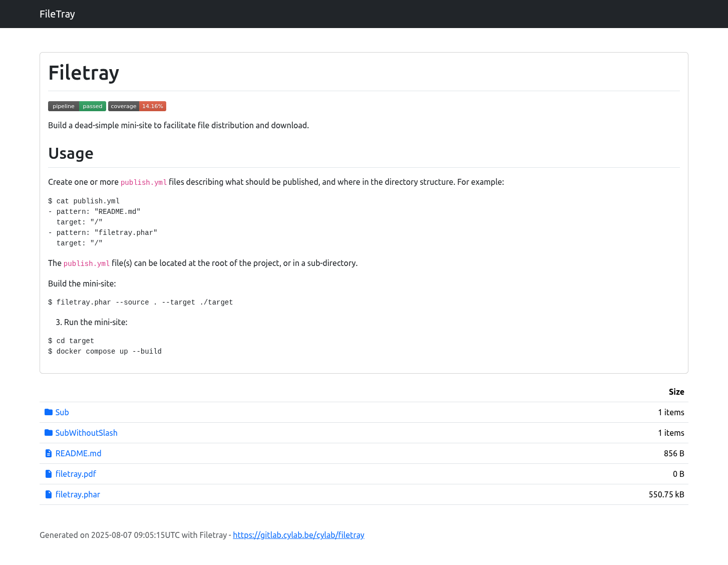This screenshot has height=565, width=728.
Task: Click the Usage section heading
Action: point(71,153)
